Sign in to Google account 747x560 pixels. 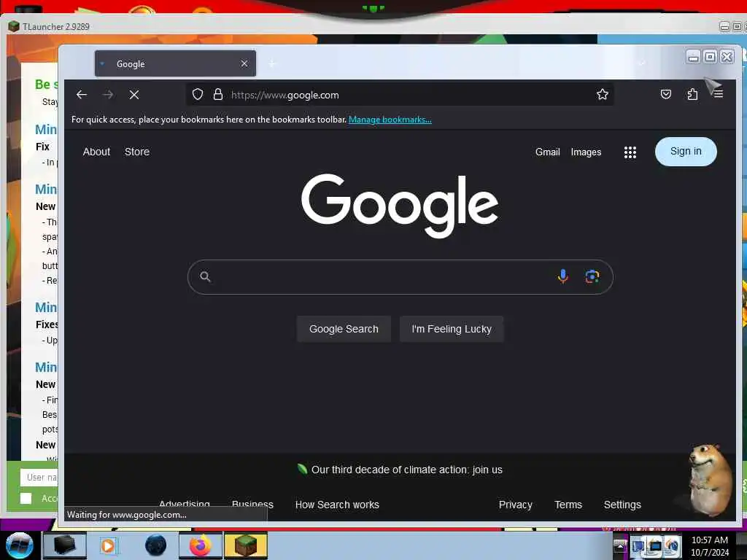686,152
